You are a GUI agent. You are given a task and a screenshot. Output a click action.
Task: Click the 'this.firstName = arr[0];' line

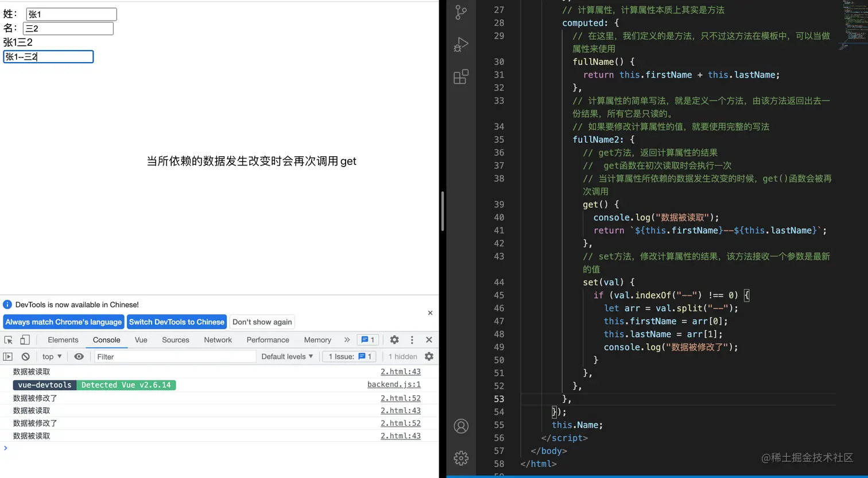pyautogui.click(x=666, y=322)
